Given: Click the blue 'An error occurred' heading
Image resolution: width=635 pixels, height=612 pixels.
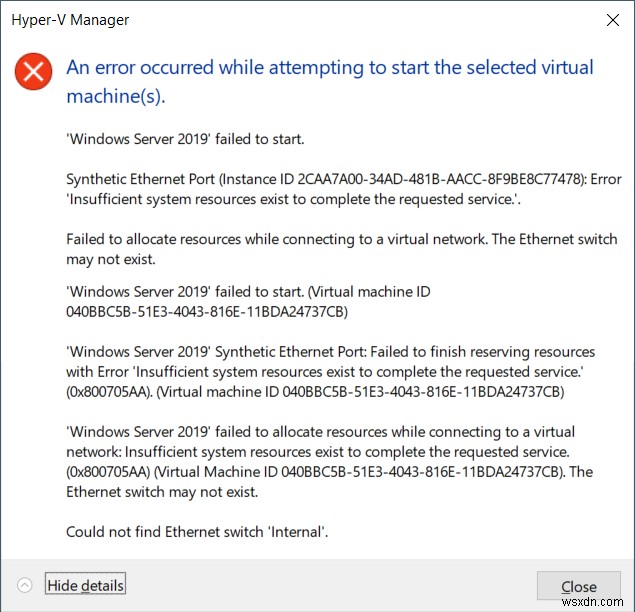Looking at the screenshot, I should coord(329,82).
